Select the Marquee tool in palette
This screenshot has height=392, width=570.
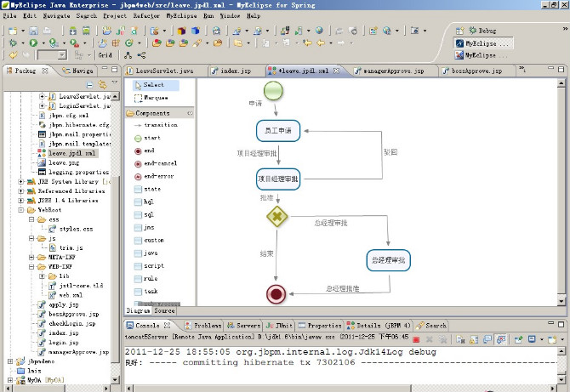point(155,97)
